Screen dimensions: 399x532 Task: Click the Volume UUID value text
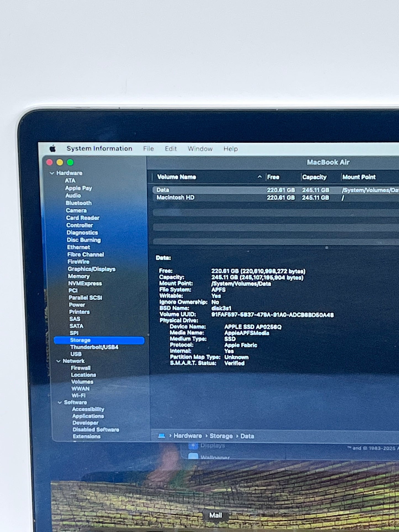click(273, 315)
